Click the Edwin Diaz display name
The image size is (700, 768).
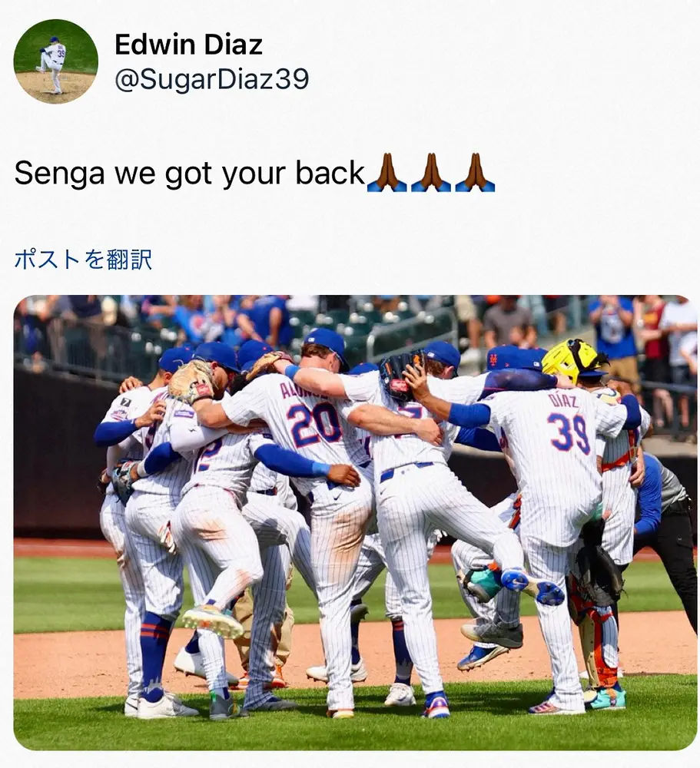(x=189, y=45)
